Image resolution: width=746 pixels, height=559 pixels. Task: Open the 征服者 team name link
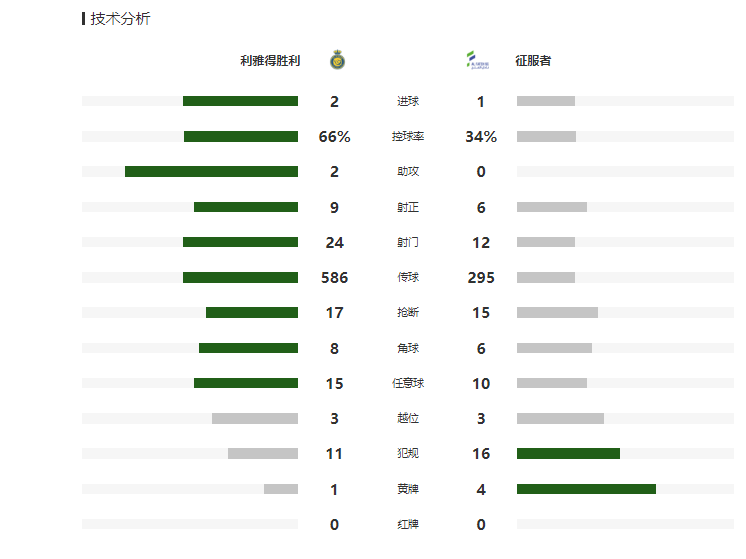[533, 61]
